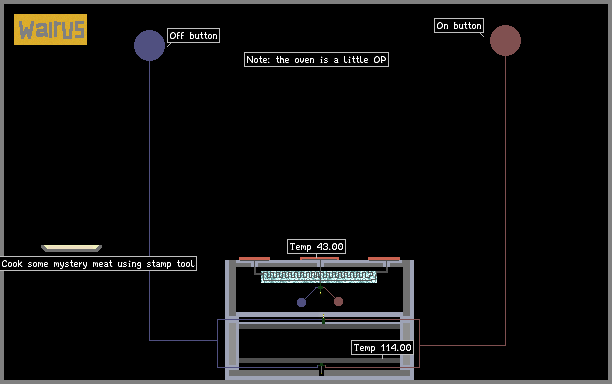Click the 'Cook some mystery meat' sign
Image resolution: width=612 pixels, height=384 pixels.
click(98, 263)
